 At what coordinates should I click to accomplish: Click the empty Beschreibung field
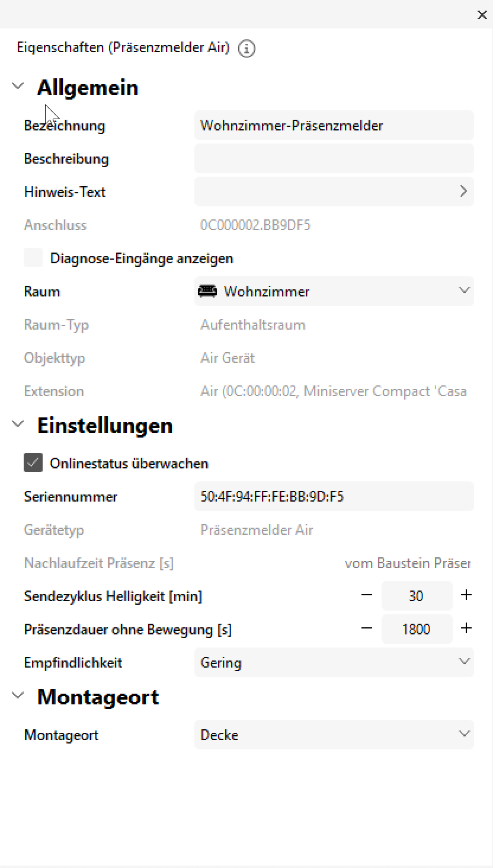(x=334, y=158)
